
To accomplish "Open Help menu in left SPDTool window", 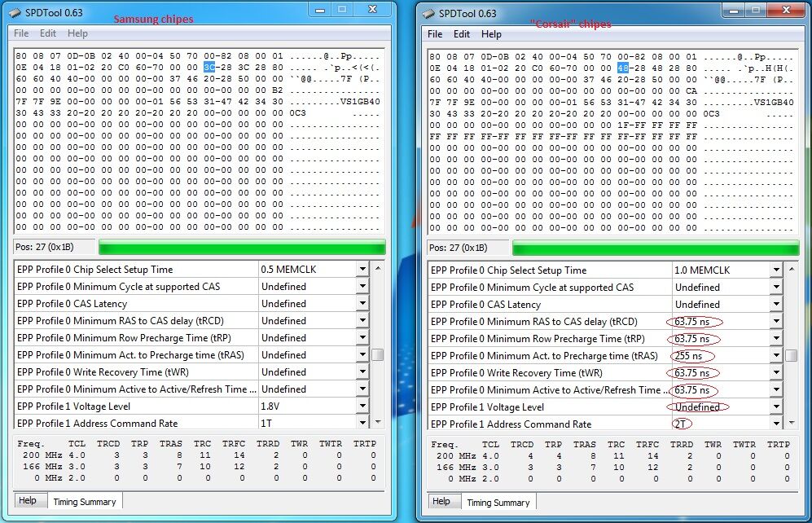I will click(77, 33).
